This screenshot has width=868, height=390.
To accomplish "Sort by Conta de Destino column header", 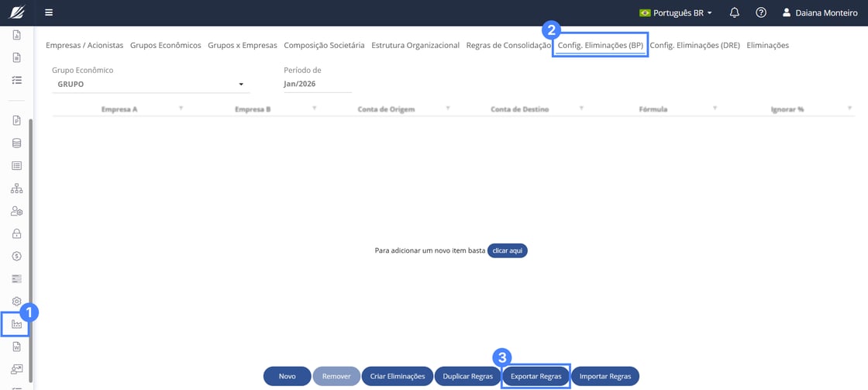I will click(520, 109).
